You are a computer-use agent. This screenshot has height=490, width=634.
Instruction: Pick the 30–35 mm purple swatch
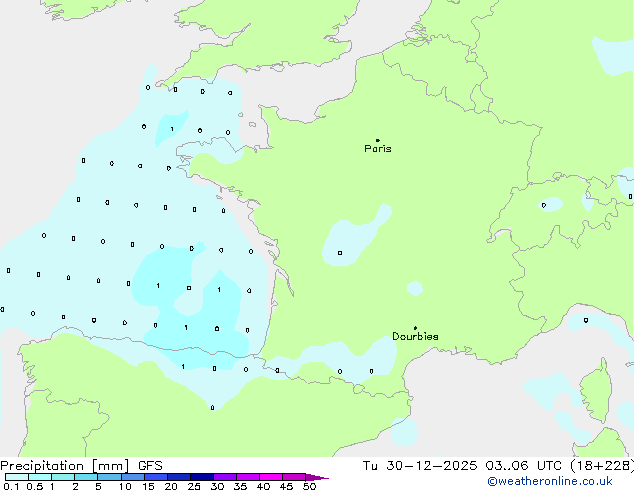tap(225, 477)
